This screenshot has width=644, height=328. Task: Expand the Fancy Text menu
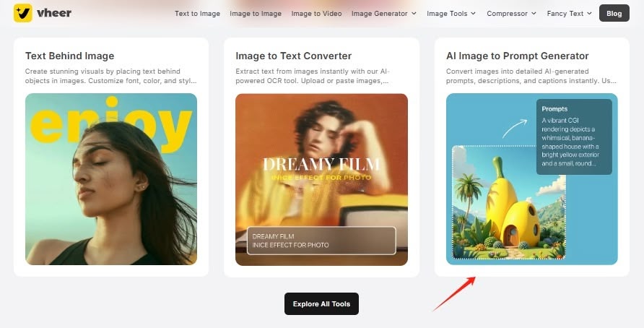[569, 14]
